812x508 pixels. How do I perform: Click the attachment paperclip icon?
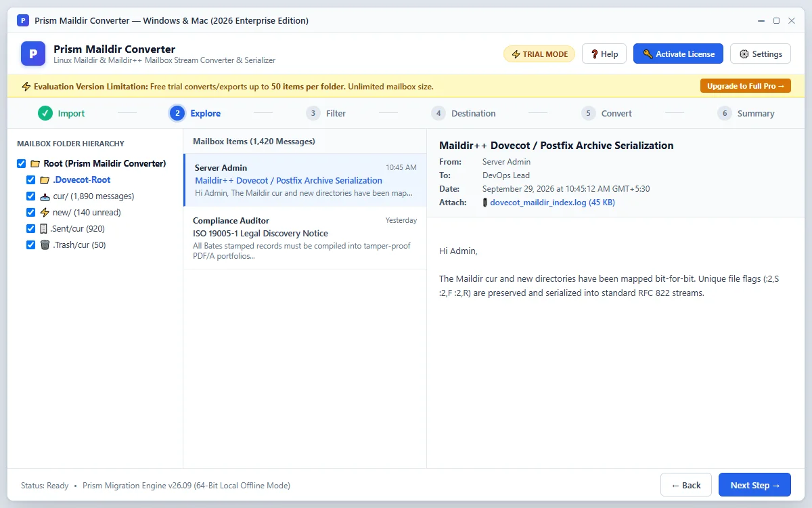click(485, 203)
